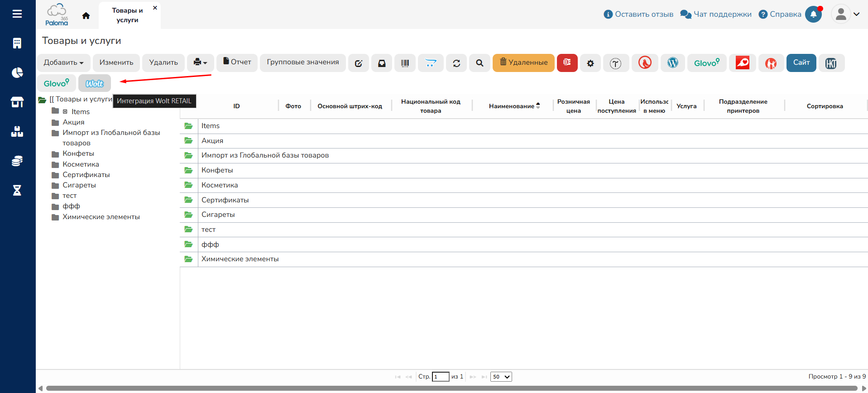
Task: Click the refresh arrows toolbar icon
Action: (x=456, y=63)
